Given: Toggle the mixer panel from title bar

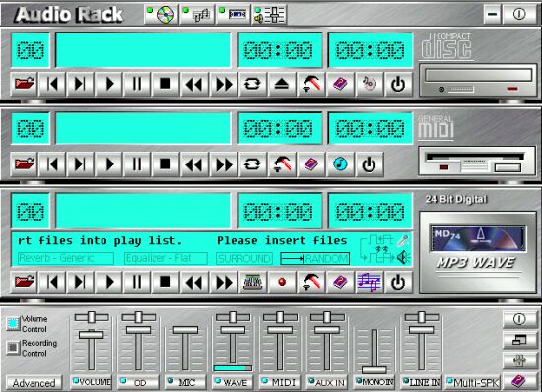Looking at the screenshot, I should click(x=270, y=15).
